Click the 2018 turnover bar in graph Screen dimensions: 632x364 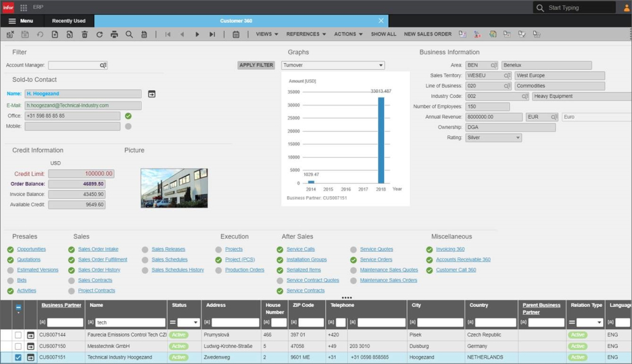tap(381, 140)
